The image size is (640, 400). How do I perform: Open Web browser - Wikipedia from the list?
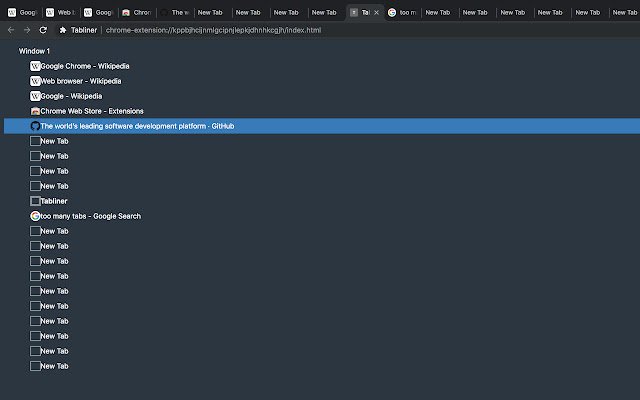[x=81, y=81]
